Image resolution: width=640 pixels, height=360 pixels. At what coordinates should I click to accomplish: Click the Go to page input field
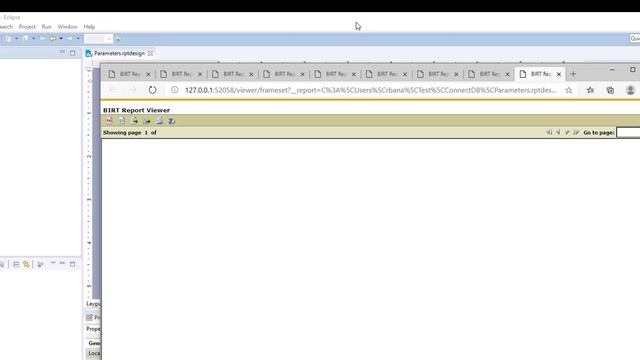[628, 132]
